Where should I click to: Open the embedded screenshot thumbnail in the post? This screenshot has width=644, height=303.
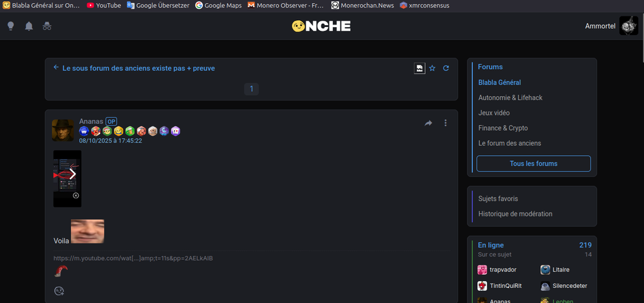pos(67,179)
